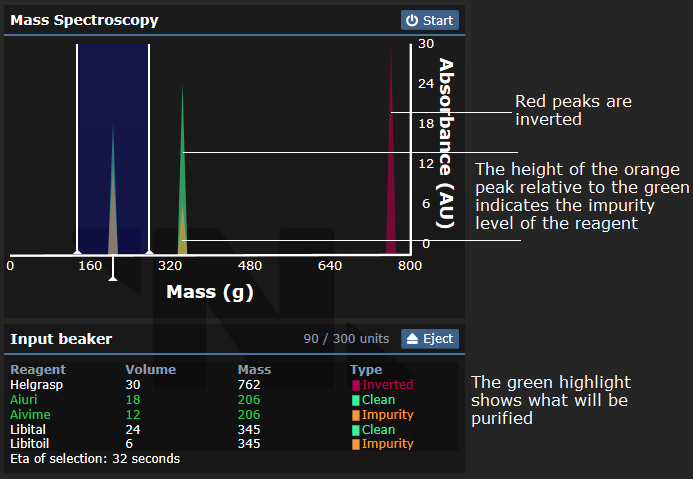Click the green Clean swatch for Aiuri
The width and height of the screenshot is (693, 479).
(x=355, y=400)
